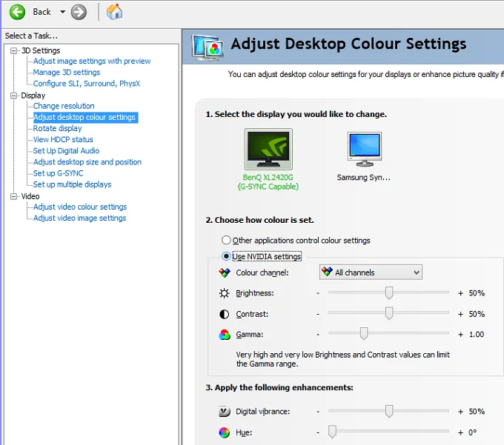Go to Set up G-SYNC
The image size is (504, 445).
tap(58, 173)
